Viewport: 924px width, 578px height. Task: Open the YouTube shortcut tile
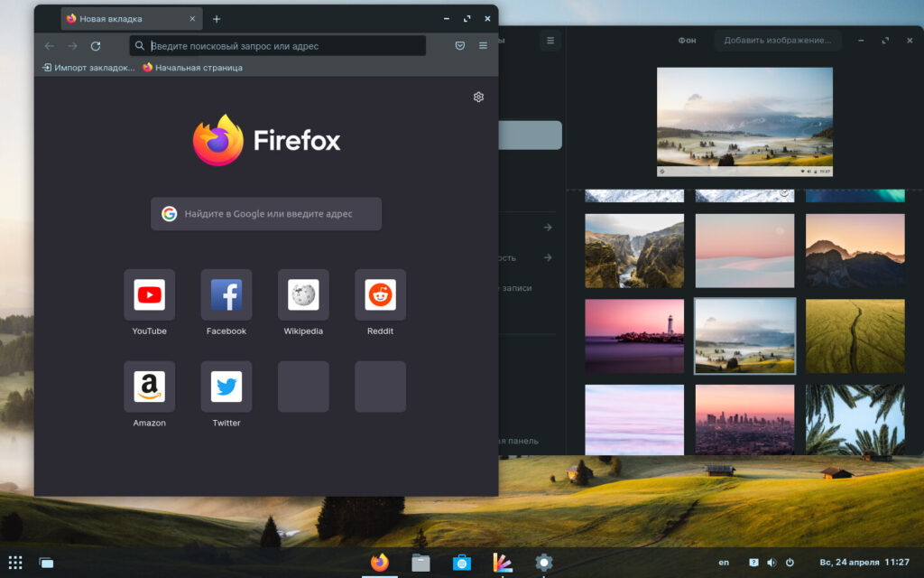(x=149, y=295)
